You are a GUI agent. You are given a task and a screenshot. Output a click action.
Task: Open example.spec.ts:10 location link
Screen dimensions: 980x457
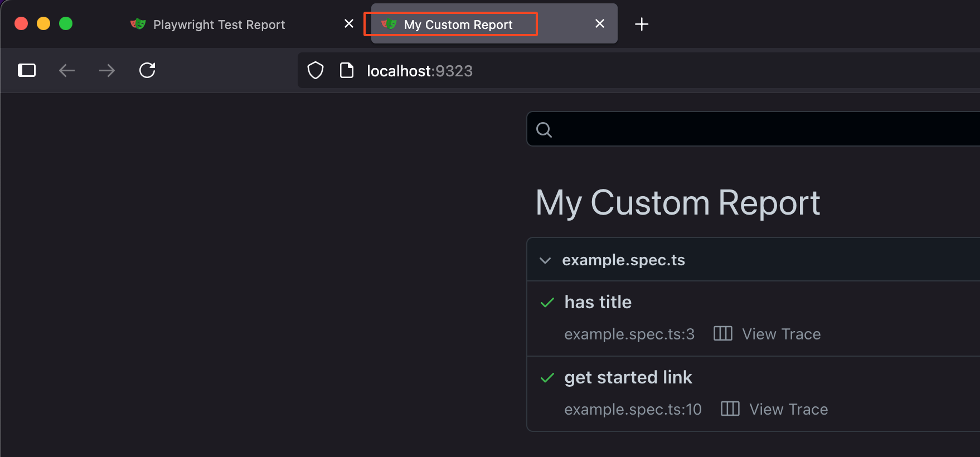[x=633, y=409]
